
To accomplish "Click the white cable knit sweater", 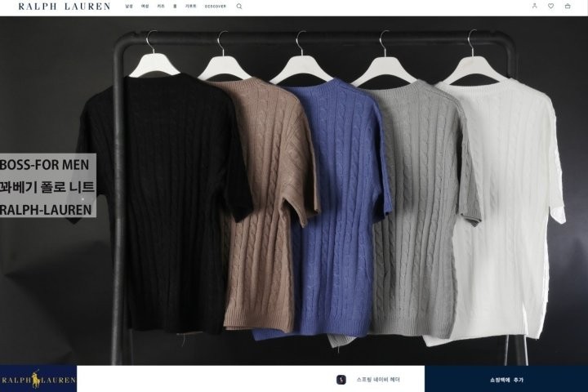I will [502, 210].
